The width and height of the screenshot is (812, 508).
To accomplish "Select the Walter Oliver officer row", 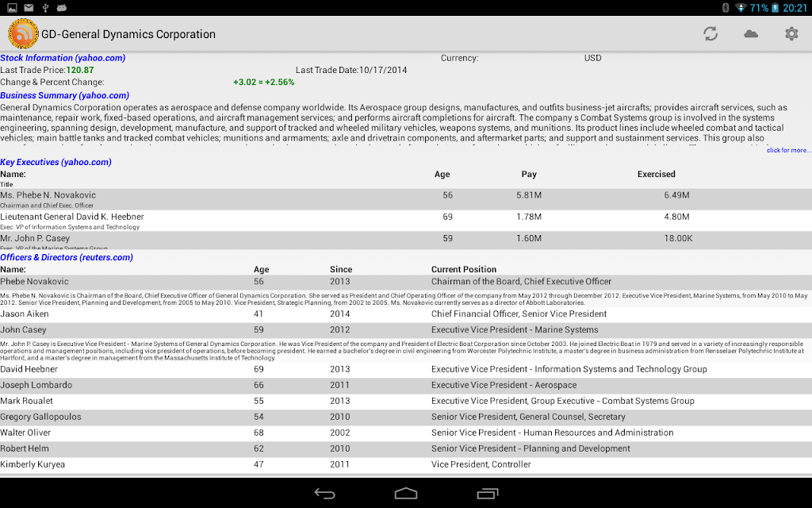I will [406, 433].
